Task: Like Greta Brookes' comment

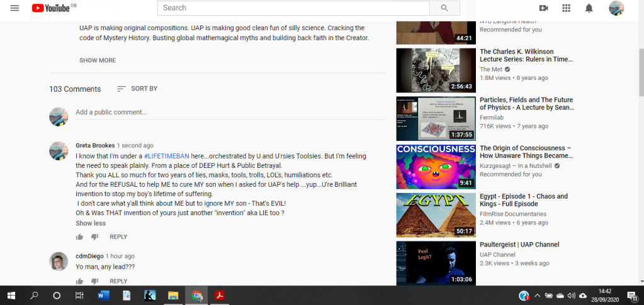Action: tap(80, 237)
